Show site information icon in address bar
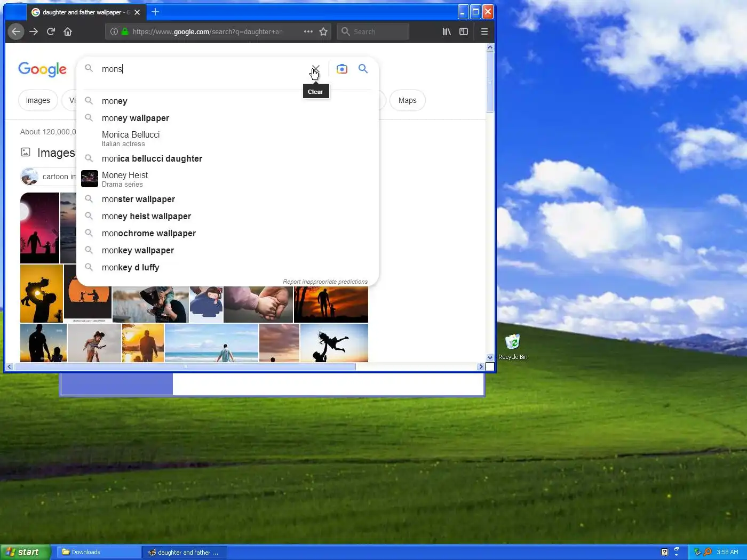The width and height of the screenshot is (747, 560). pyautogui.click(x=114, y=31)
